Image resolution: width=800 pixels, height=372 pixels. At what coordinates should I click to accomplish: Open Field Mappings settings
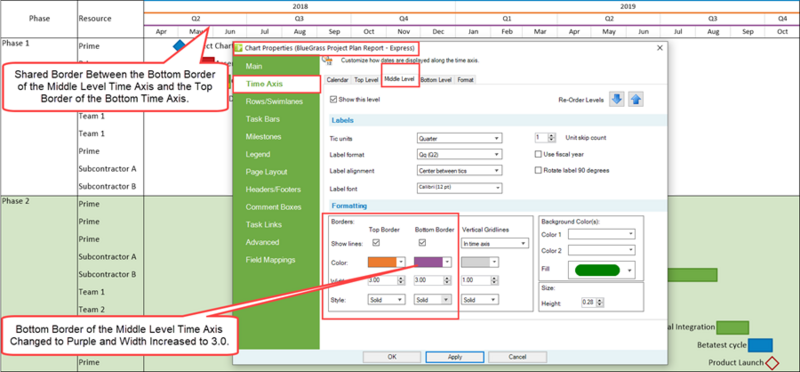click(x=270, y=260)
